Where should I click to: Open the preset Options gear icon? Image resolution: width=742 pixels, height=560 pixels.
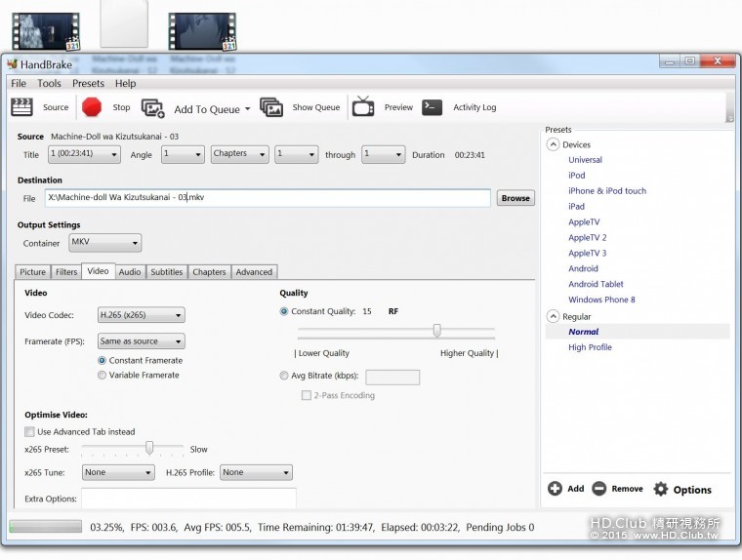tap(661, 489)
